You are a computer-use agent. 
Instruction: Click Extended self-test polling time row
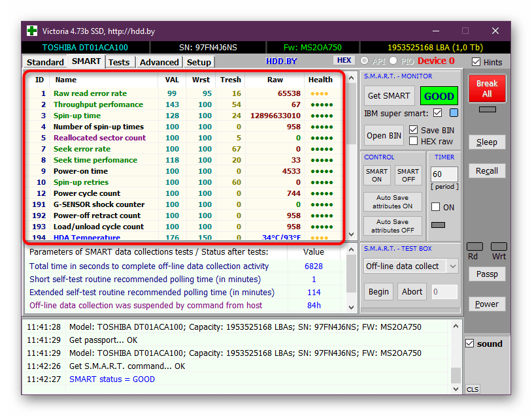coord(185,293)
